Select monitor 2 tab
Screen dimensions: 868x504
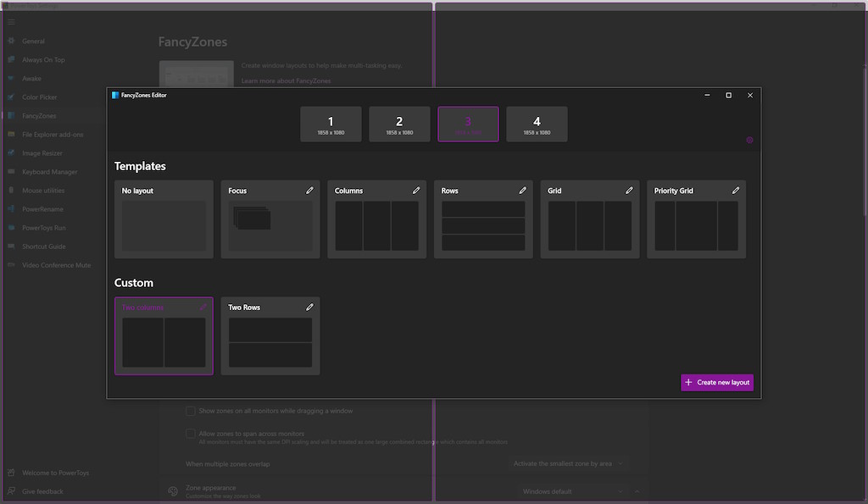[400, 125]
